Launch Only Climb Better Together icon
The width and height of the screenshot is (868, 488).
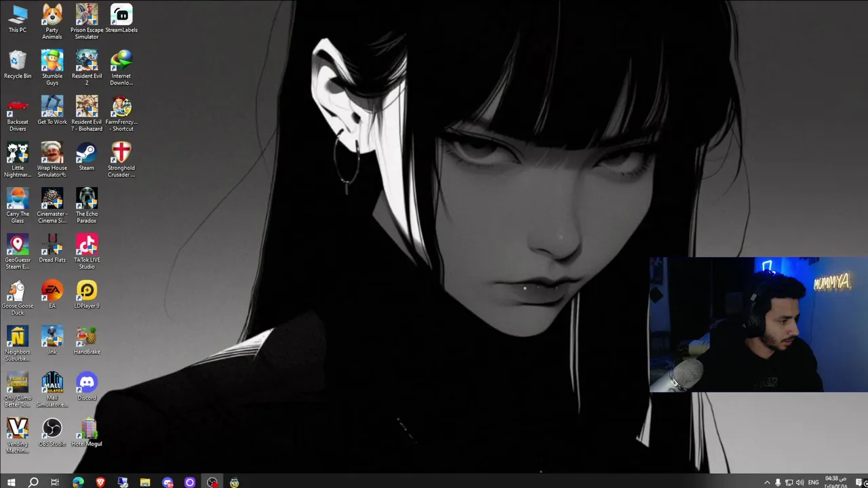click(x=18, y=390)
